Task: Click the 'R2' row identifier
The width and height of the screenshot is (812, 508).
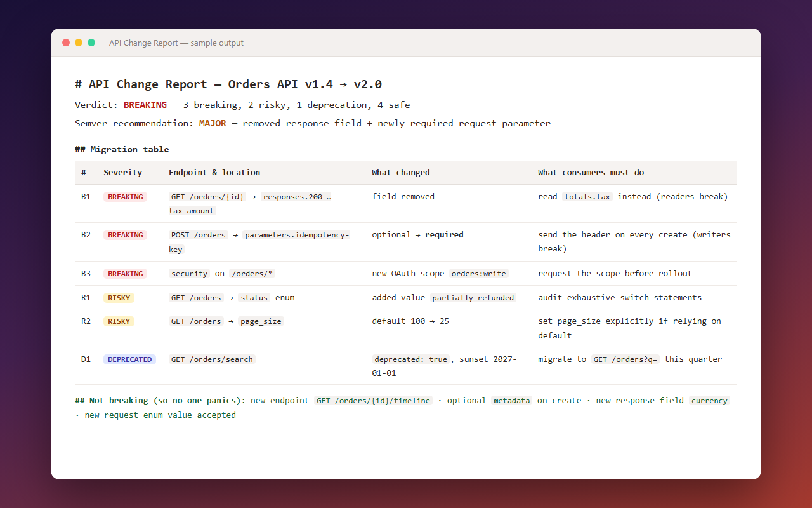Action: [86, 321]
